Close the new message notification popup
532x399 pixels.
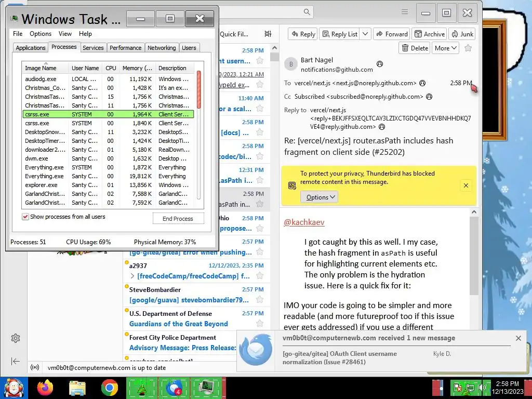pyautogui.click(x=518, y=338)
